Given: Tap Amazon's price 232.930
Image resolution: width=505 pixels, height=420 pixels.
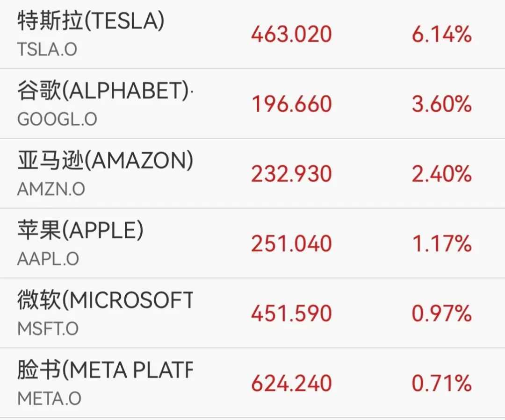Looking at the screenshot, I should pos(291,174).
